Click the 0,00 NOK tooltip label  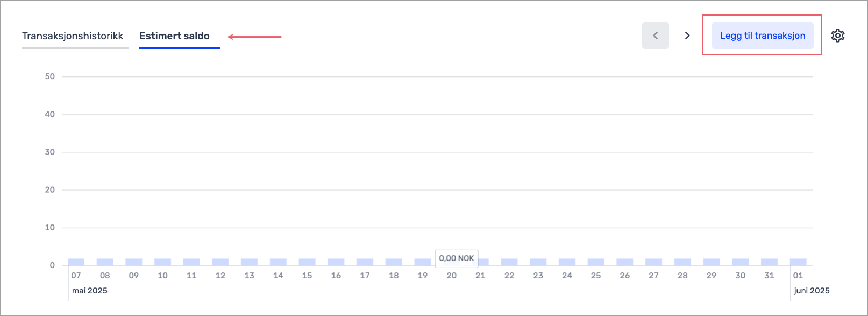point(456,258)
